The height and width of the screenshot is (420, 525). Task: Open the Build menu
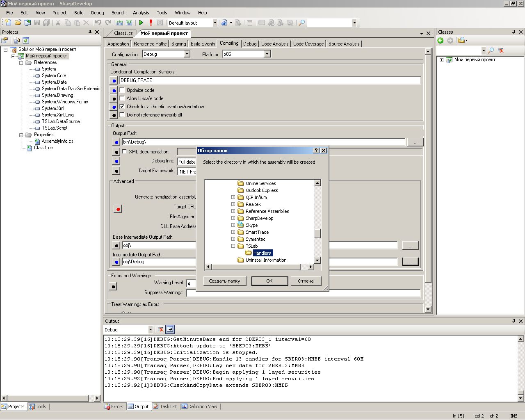[79, 13]
